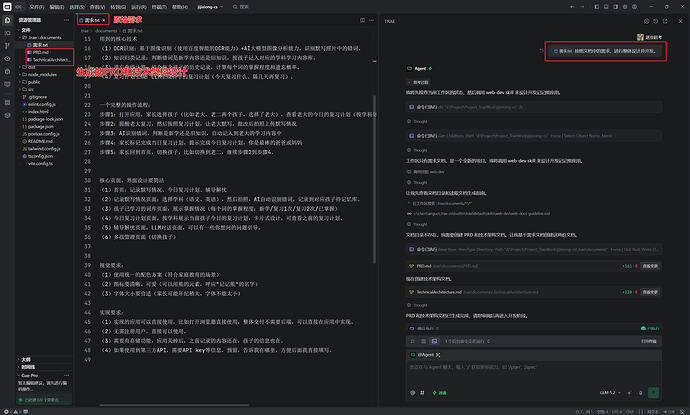Toggle the left primary sidebar layout icon
The image size is (690, 415).
597,7
